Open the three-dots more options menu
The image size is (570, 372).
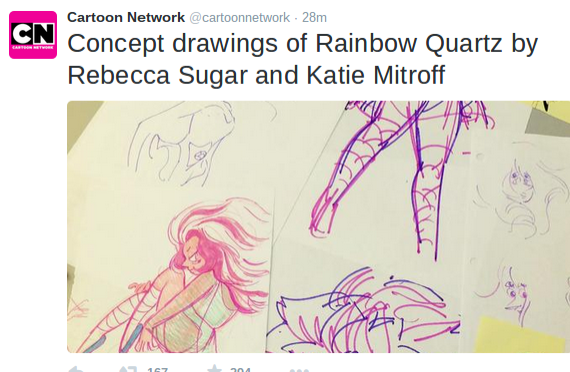point(299,370)
